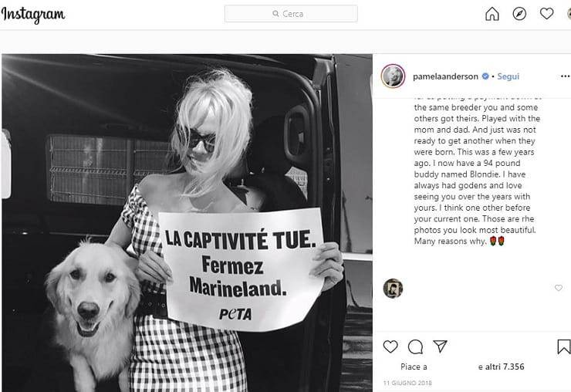Image resolution: width=571 pixels, height=392 pixels.
Task: Focus the Cerca search field
Action: pos(291,14)
